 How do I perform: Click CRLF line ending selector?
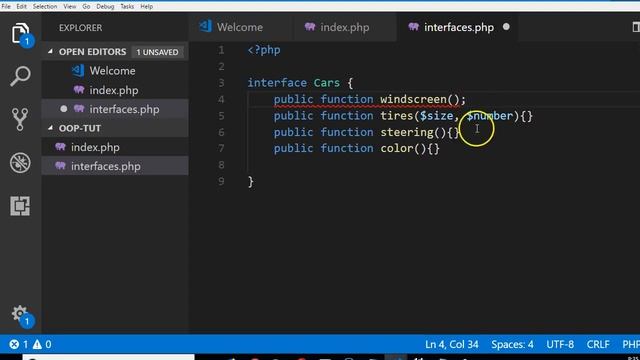pos(598,344)
